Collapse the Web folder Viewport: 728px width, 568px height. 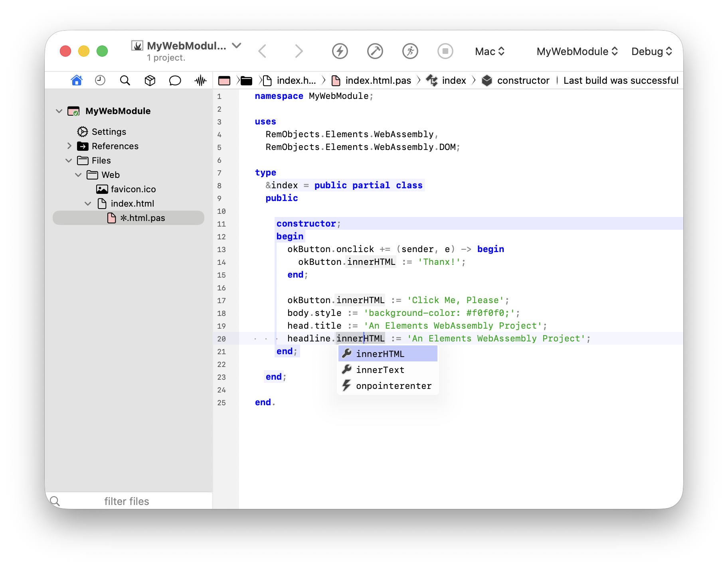pos(78,175)
